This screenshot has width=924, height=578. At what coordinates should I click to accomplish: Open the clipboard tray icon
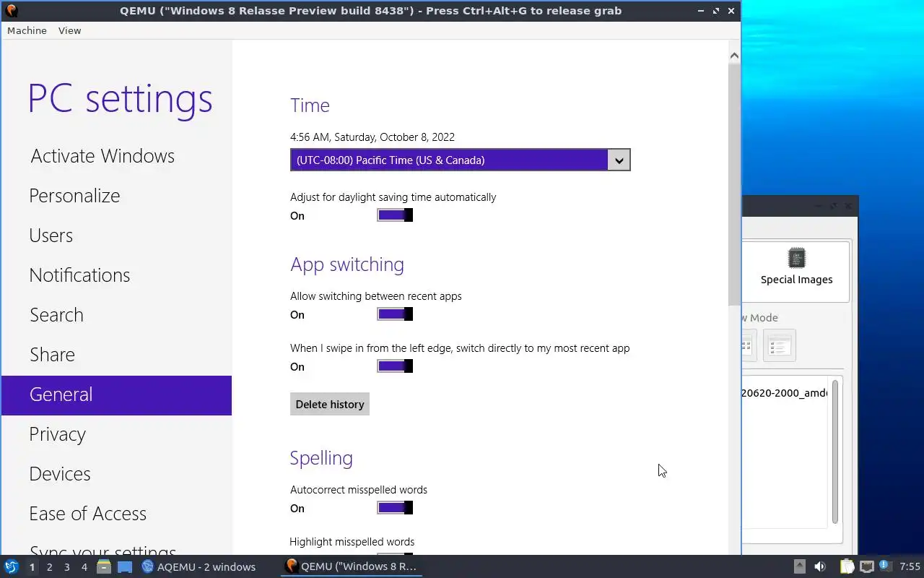point(847,566)
